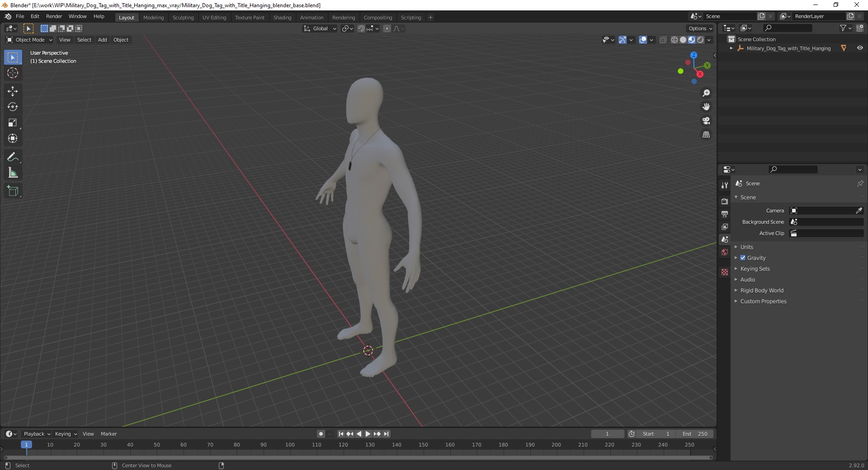
Task: Open the viewport Options dropdown
Action: [x=700, y=28]
